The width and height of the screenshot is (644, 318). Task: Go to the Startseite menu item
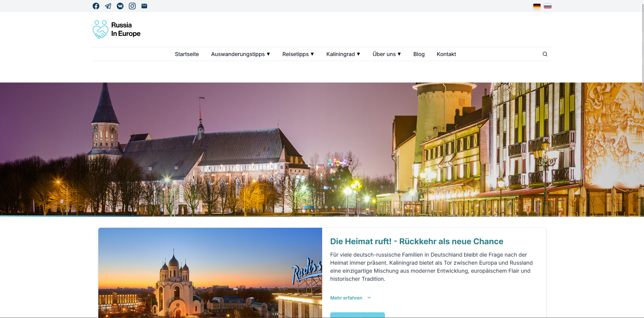pos(187,54)
